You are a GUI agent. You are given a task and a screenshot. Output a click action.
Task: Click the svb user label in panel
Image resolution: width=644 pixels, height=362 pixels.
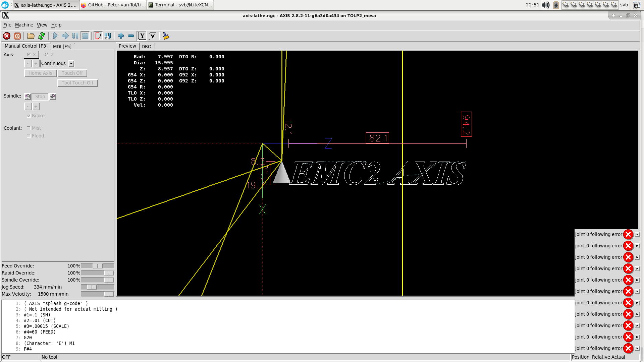pyautogui.click(x=624, y=5)
